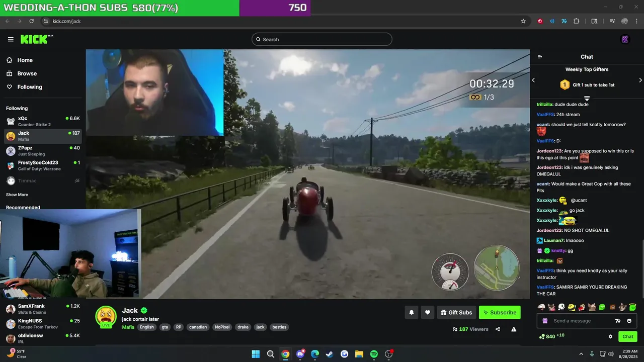Viewport: 644px width, 362px height.
Task: Open the Mafia category link
Action: click(128, 327)
